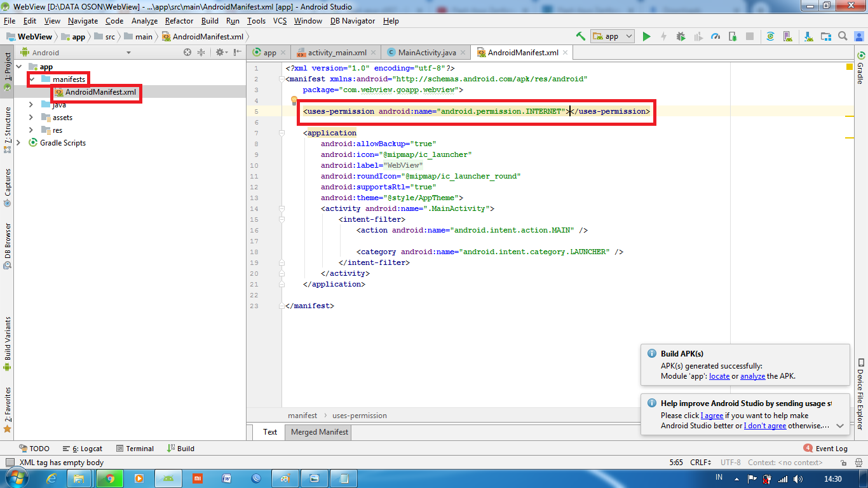Switch to the MainActivity.java tab
The image size is (868, 488).
coord(426,53)
